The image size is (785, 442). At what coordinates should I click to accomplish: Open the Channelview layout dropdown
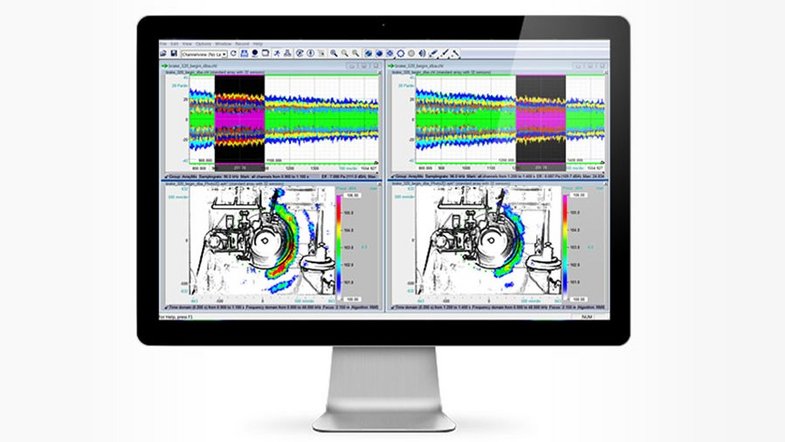204,54
